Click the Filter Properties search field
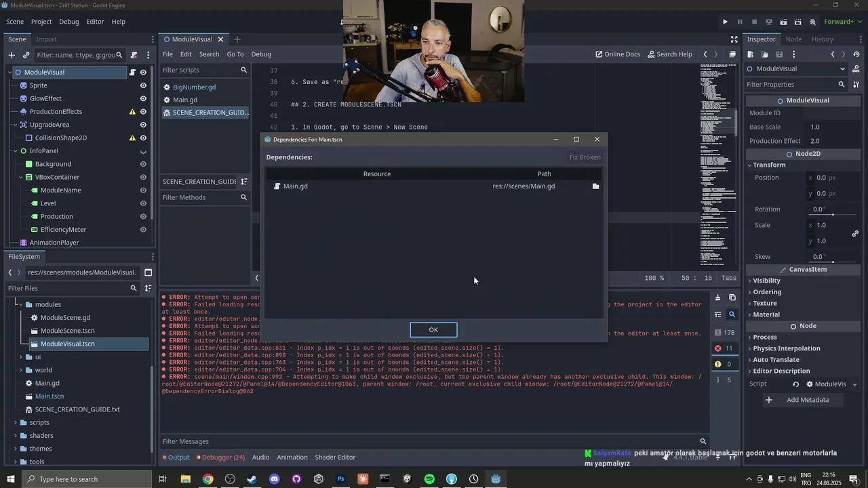This screenshot has height=488, width=868. point(795,85)
